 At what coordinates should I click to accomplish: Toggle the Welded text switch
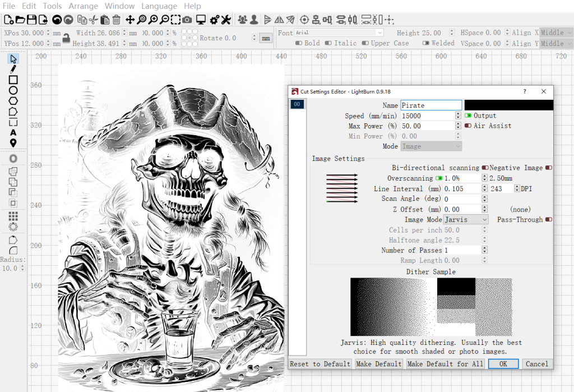[426, 43]
